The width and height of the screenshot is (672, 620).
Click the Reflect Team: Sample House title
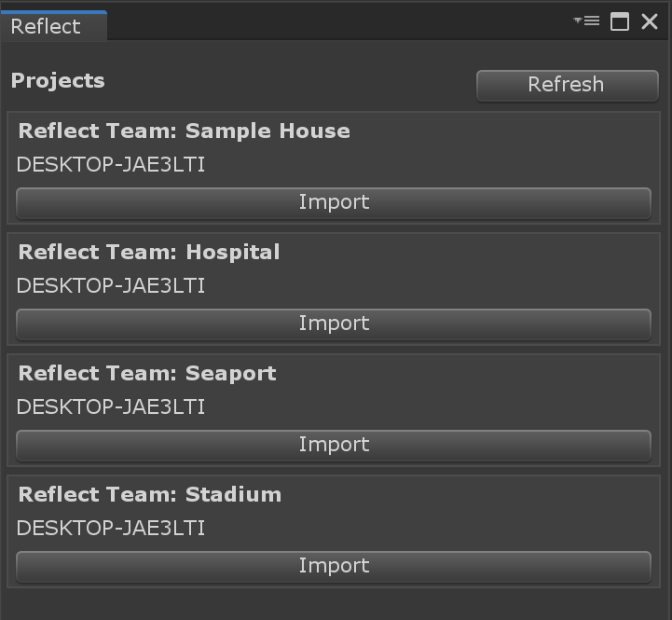pos(185,131)
